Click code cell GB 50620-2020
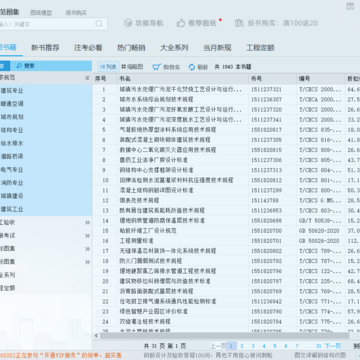This screenshot has width=360, height=360. pyautogui.click(x=319, y=231)
